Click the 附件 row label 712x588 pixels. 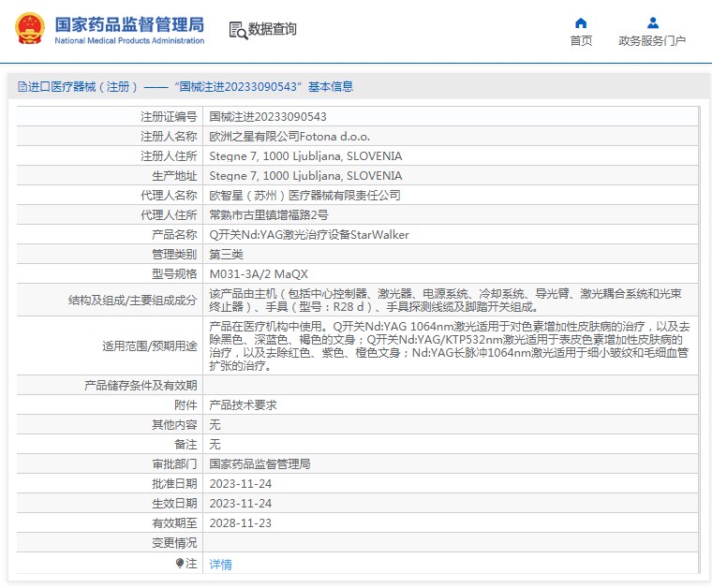pos(185,404)
